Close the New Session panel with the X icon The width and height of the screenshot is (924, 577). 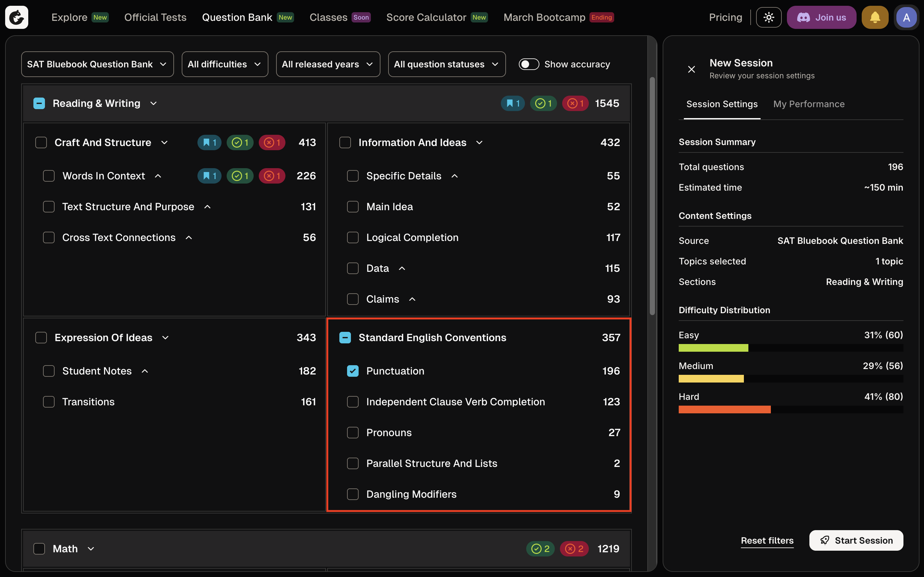(691, 69)
